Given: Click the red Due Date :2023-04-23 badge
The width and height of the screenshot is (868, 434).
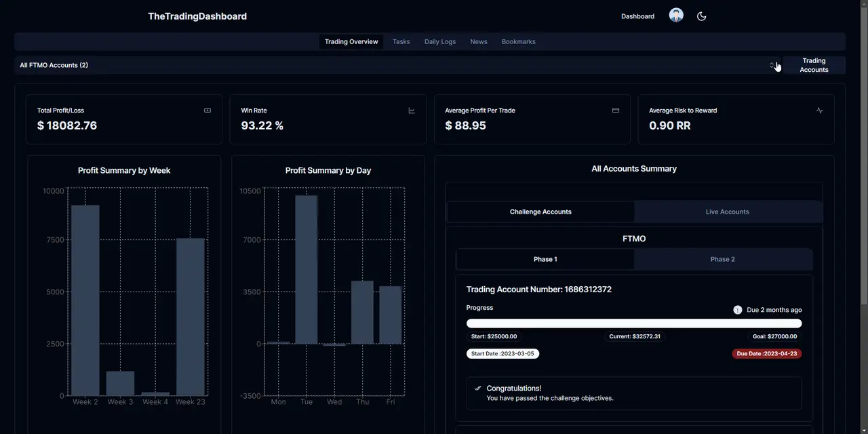Looking at the screenshot, I should [x=767, y=353].
